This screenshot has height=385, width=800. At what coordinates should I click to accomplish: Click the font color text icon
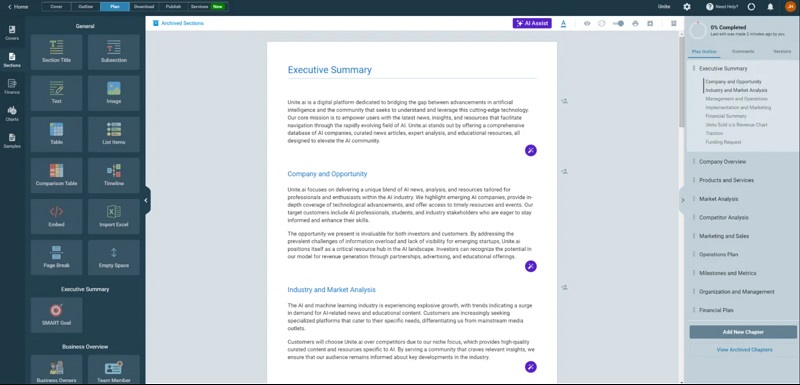pyautogui.click(x=563, y=23)
